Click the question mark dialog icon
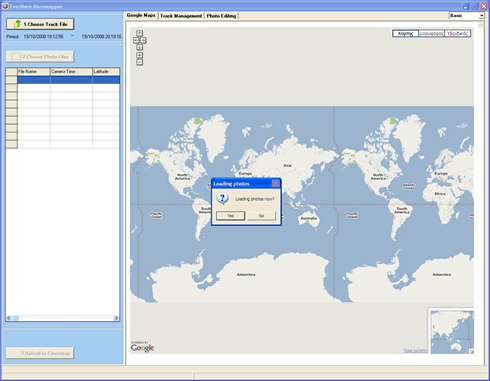The image size is (490, 381). [222, 198]
